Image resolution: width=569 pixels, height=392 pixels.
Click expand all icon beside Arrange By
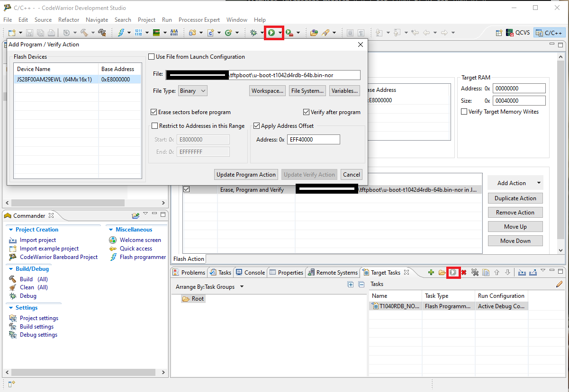coord(351,285)
